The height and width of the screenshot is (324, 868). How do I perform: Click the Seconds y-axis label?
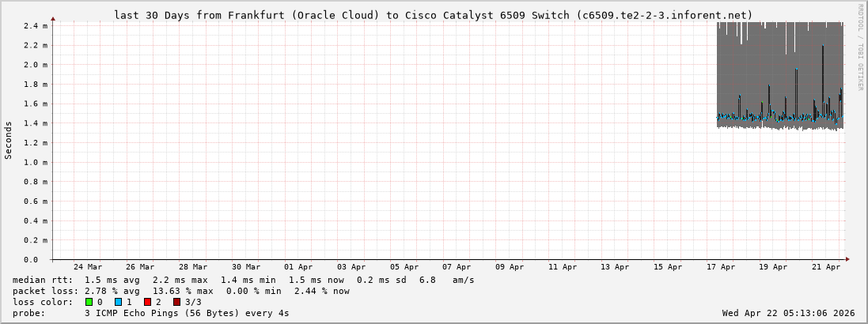tap(9, 140)
